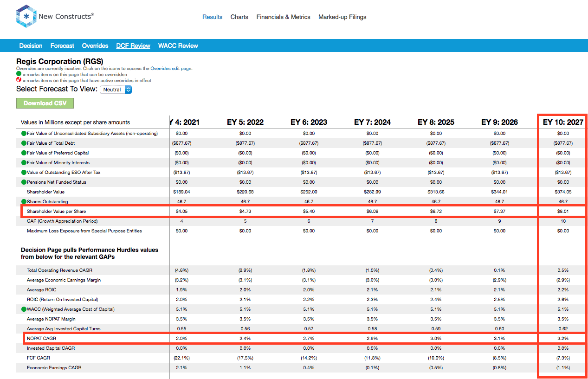Click the (22.1%) FCF CAGR value
Viewport: 588px width, 379px height.
[181, 358]
